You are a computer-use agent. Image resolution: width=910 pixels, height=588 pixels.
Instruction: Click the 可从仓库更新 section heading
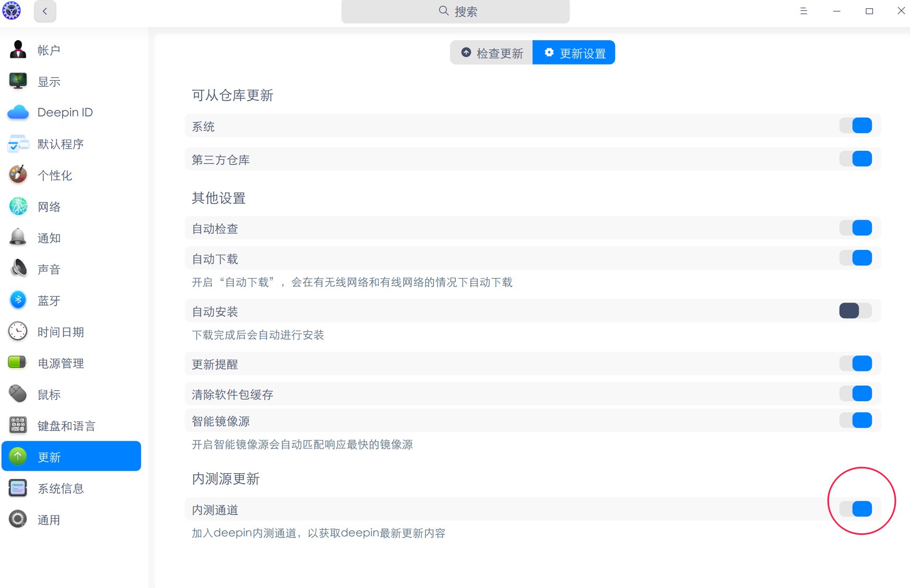point(233,95)
